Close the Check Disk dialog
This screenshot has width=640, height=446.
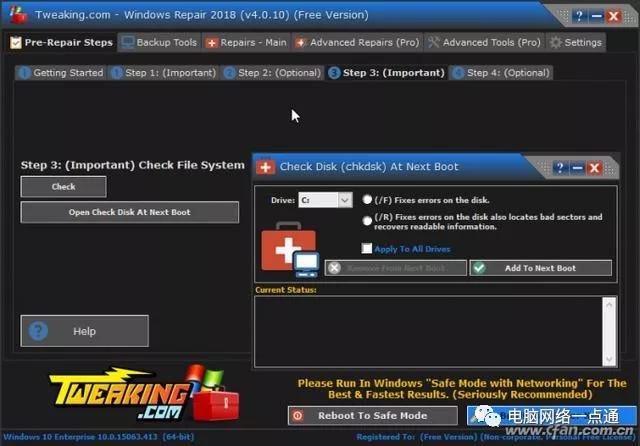coord(594,168)
